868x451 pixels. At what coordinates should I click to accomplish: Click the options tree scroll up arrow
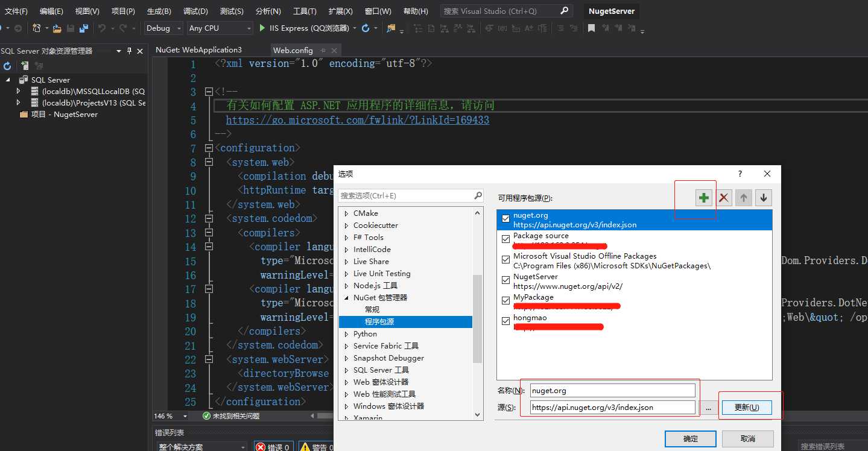point(478,213)
